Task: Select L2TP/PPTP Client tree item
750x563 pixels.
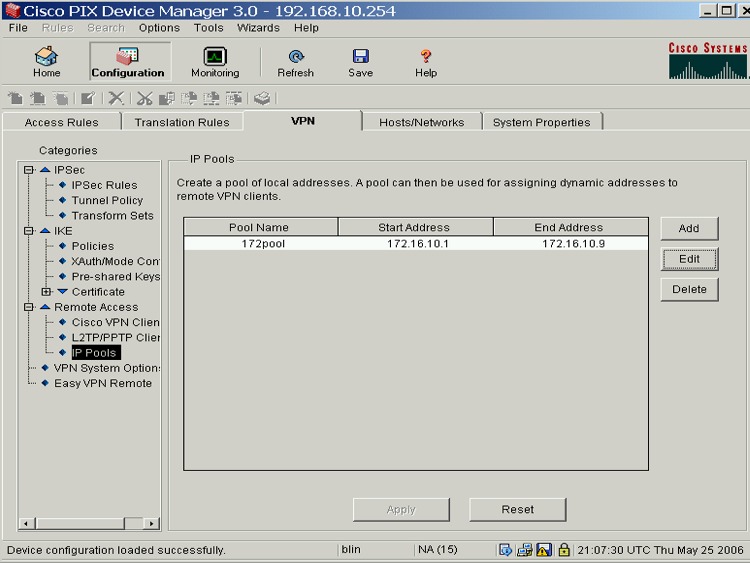Action: [x=115, y=338]
